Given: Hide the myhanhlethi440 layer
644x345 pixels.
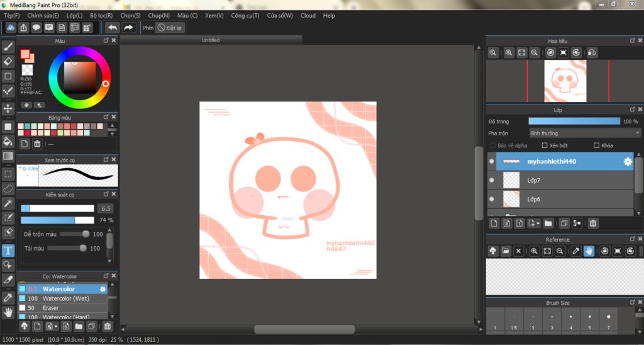Looking at the screenshot, I should tap(492, 162).
